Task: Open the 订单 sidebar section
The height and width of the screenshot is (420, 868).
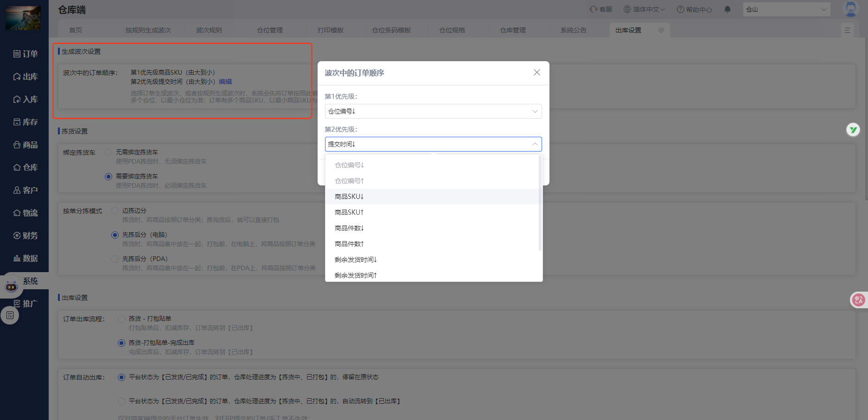Action: (25, 54)
